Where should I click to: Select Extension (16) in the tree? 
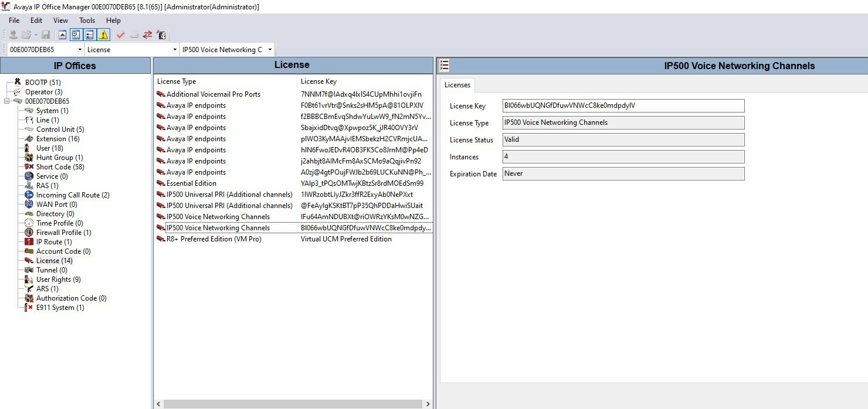[x=58, y=139]
